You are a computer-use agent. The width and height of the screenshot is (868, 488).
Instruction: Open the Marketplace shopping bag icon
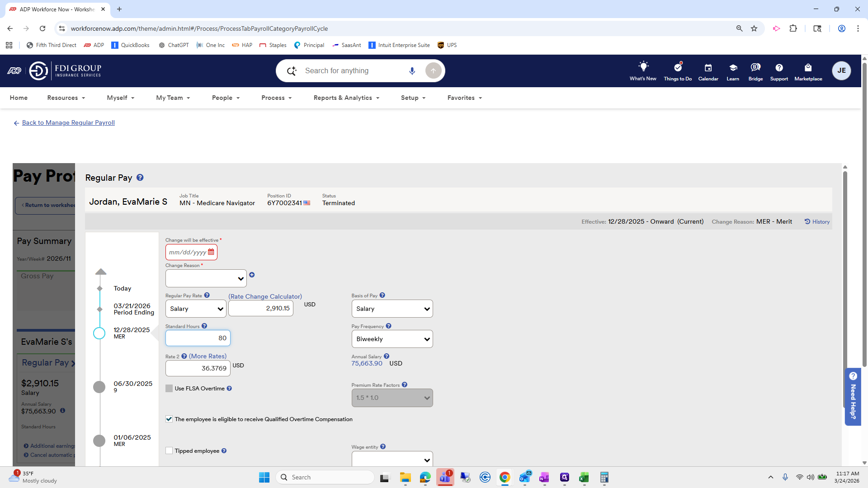(808, 68)
